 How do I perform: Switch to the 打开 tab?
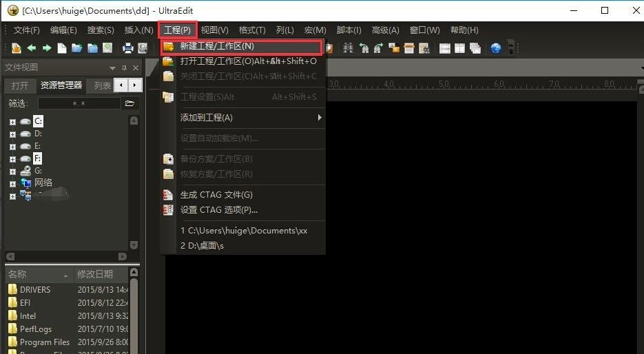[x=20, y=86]
